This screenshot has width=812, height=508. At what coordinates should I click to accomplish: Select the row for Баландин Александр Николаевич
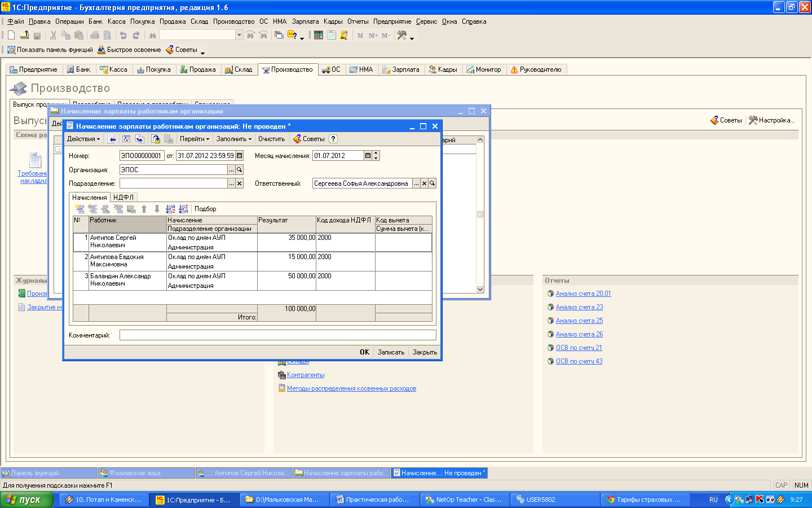pos(253,281)
